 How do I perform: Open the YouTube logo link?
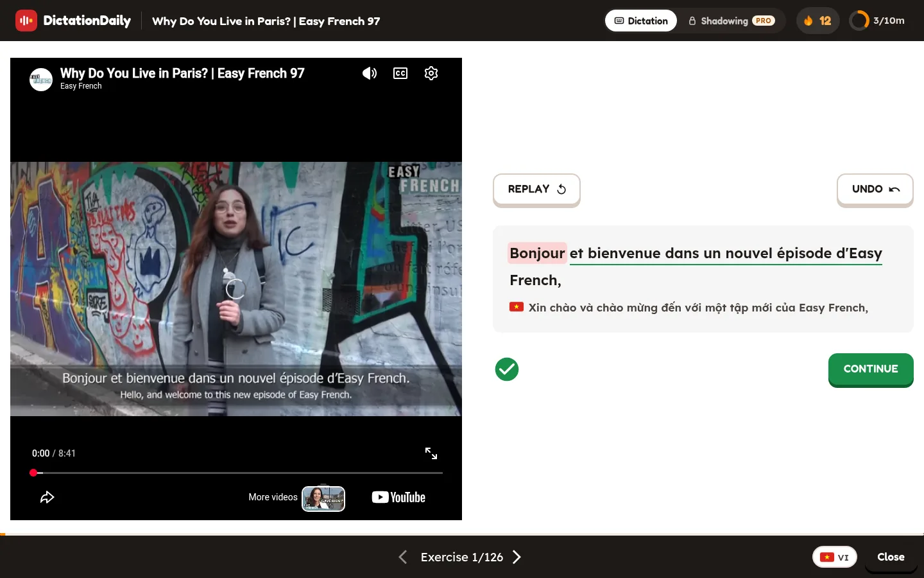[398, 497]
